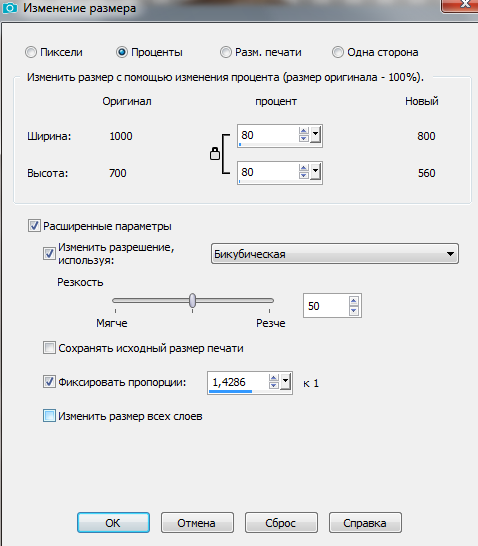
Task: Toggle Изменить разрешение, используя checkbox
Action: pyautogui.click(x=49, y=253)
